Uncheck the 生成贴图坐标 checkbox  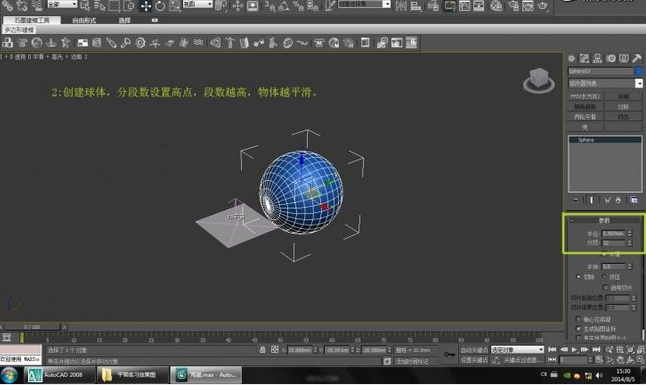(x=578, y=329)
